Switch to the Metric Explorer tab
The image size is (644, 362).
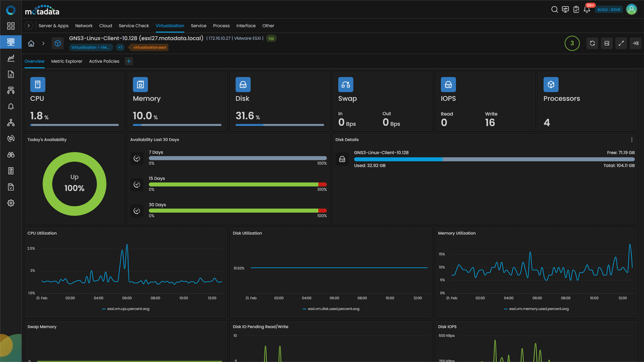point(66,61)
